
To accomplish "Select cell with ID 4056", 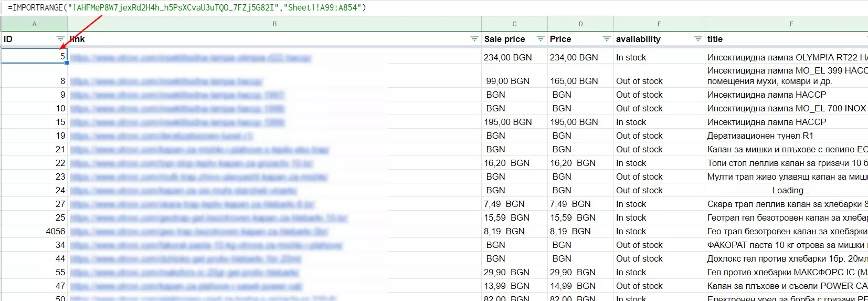I will (x=35, y=231).
